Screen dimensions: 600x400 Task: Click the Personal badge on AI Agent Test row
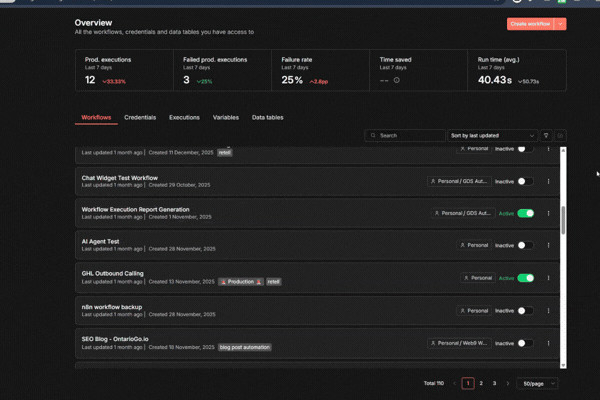(474, 245)
